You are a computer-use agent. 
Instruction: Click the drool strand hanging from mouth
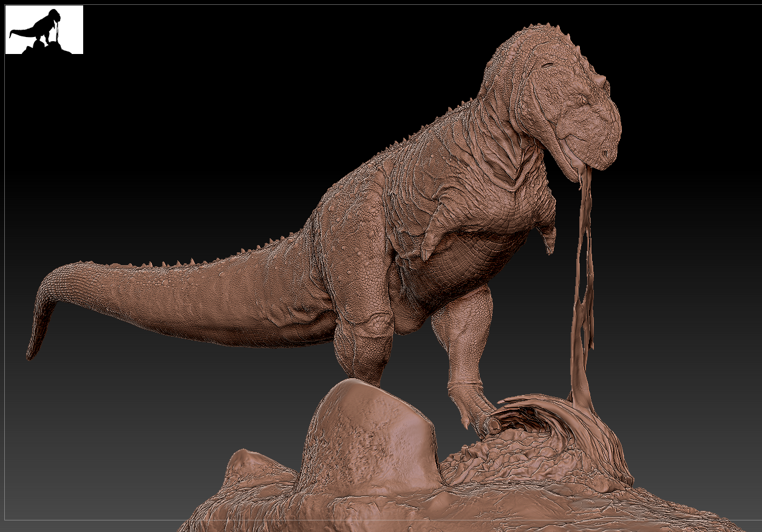coord(583,273)
